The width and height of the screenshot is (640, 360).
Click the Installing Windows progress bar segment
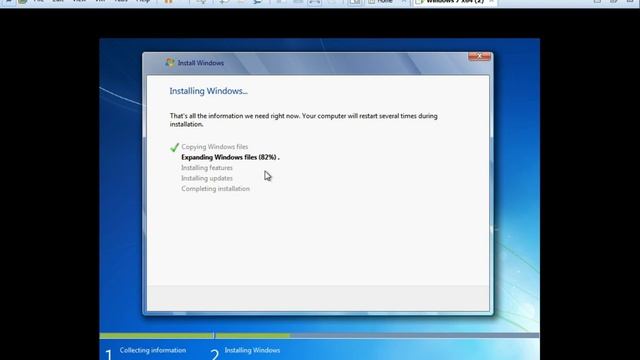point(377,336)
